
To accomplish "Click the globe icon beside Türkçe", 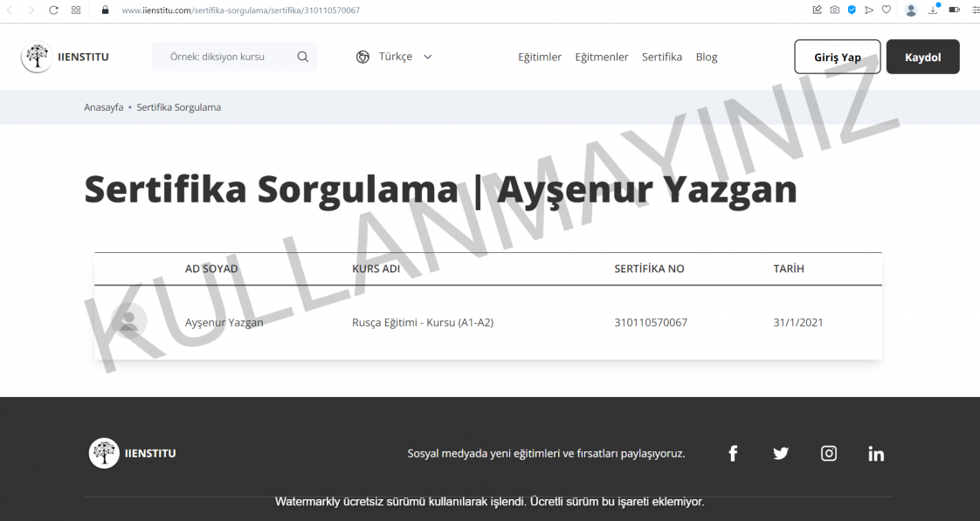I will 362,56.
